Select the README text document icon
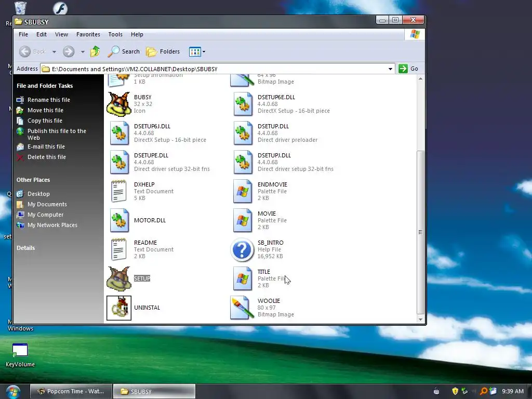This screenshot has height=399, width=532. click(x=119, y=249)
